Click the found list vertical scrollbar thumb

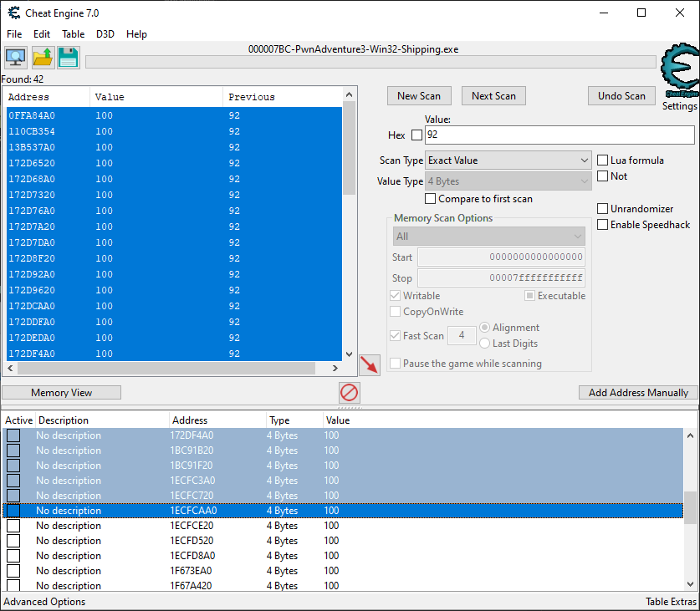coord(349,148)
